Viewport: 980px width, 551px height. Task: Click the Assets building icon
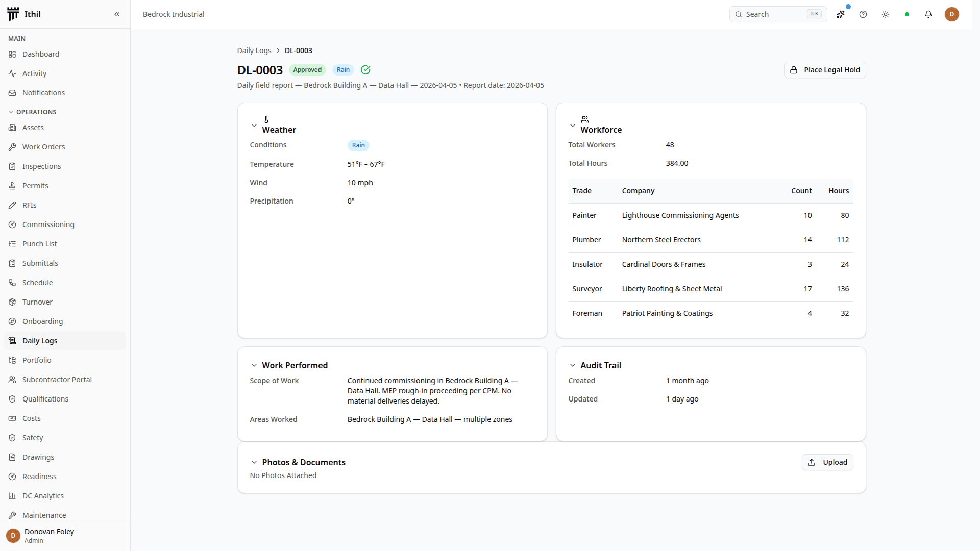click(x=12, y=128)
